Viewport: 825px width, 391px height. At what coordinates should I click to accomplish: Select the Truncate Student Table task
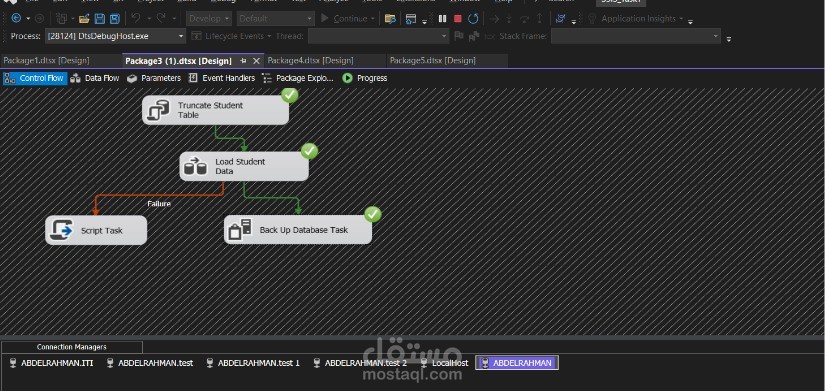tap(215, 110)
